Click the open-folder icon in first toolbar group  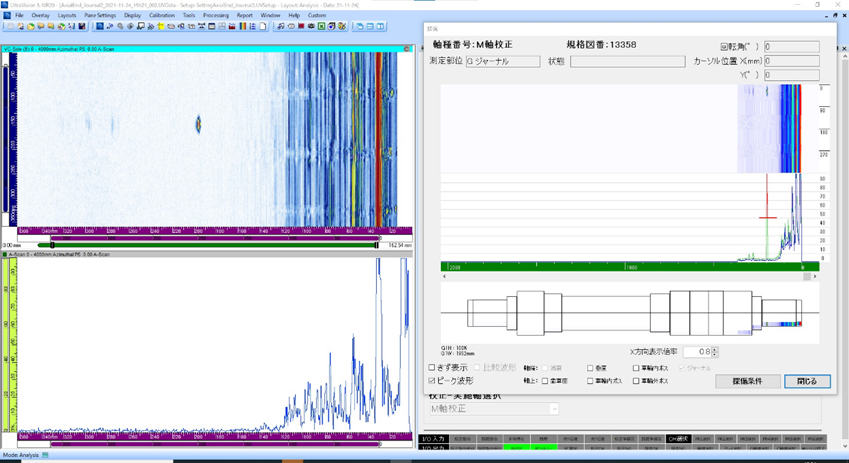click(x=31, y=26)
